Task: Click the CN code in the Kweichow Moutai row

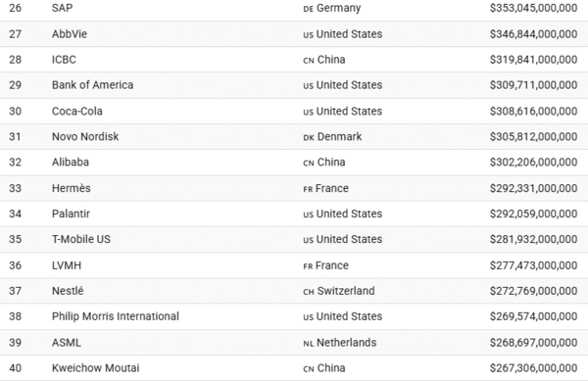Action: click(309, 369)
